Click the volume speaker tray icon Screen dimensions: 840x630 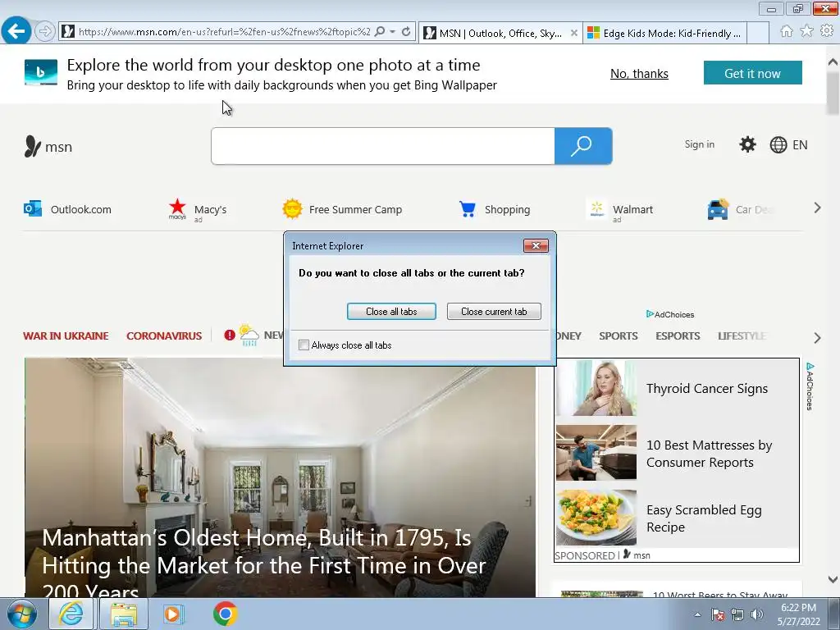coord(757,614)
